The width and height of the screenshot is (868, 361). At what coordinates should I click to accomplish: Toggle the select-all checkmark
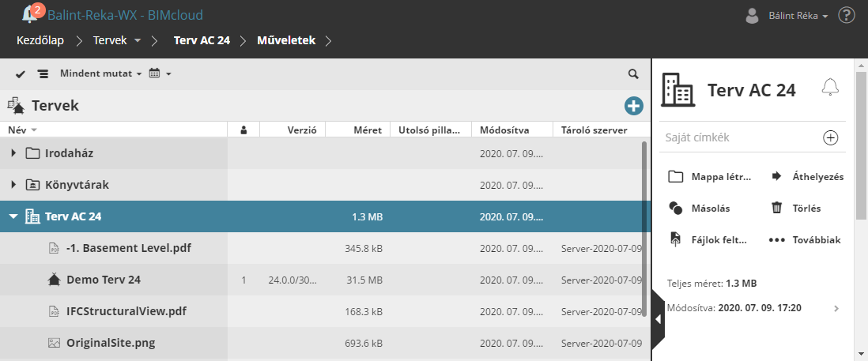pyautogui.click(x=21, y=73)
